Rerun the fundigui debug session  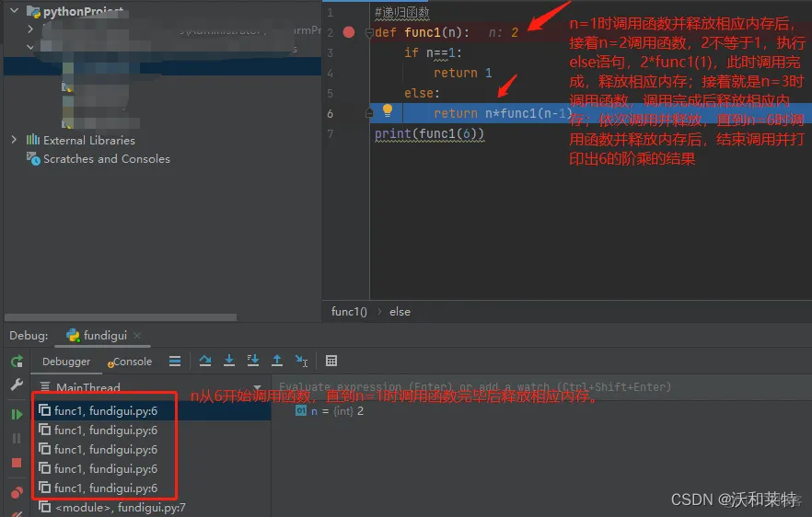click(17, 361)
